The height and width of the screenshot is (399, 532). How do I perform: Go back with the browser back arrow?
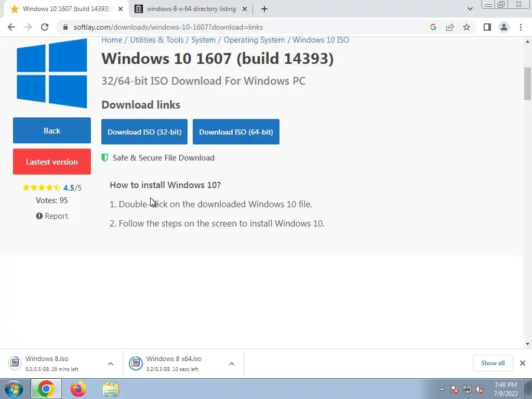11,27
